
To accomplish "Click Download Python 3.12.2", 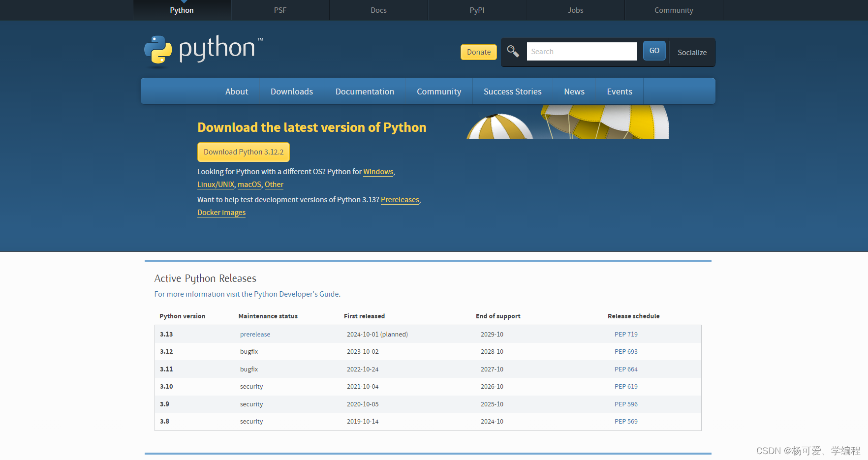I will click(x=243, y=152).
